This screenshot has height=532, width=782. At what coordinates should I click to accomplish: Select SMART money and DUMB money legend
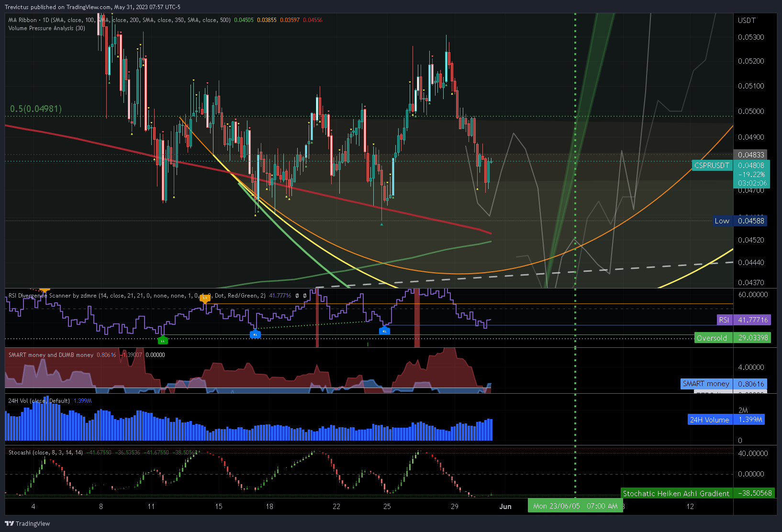point(51,355)
